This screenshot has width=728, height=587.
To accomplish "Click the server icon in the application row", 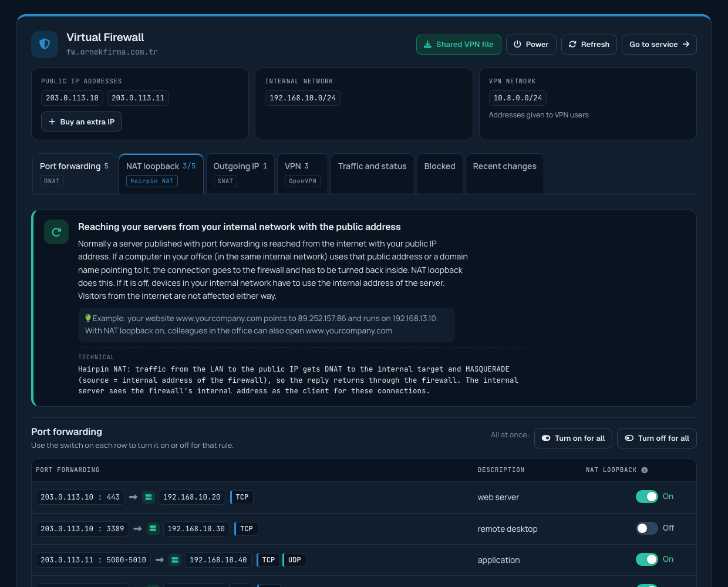I will pos(175,560).
